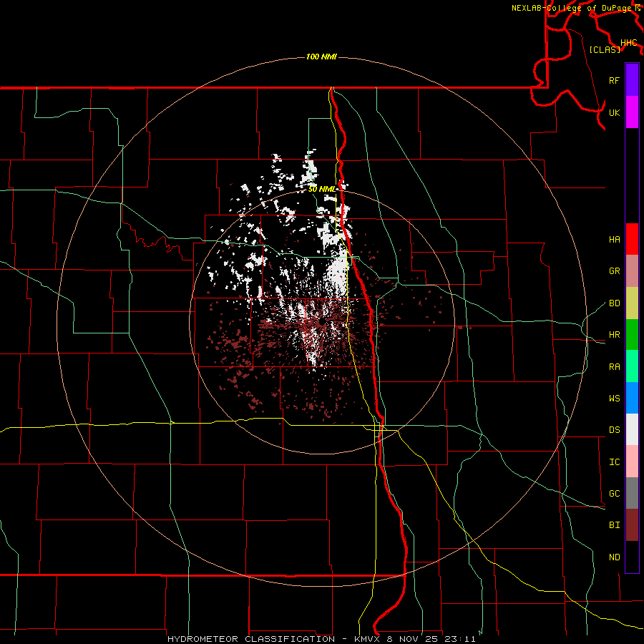Click the '100 NMI' range ring label
Viewport: 644px width, 644px height.
[321, 57]
